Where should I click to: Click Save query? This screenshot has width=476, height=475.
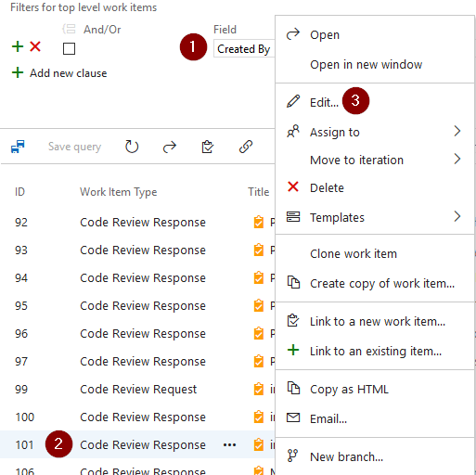point(74,147)
